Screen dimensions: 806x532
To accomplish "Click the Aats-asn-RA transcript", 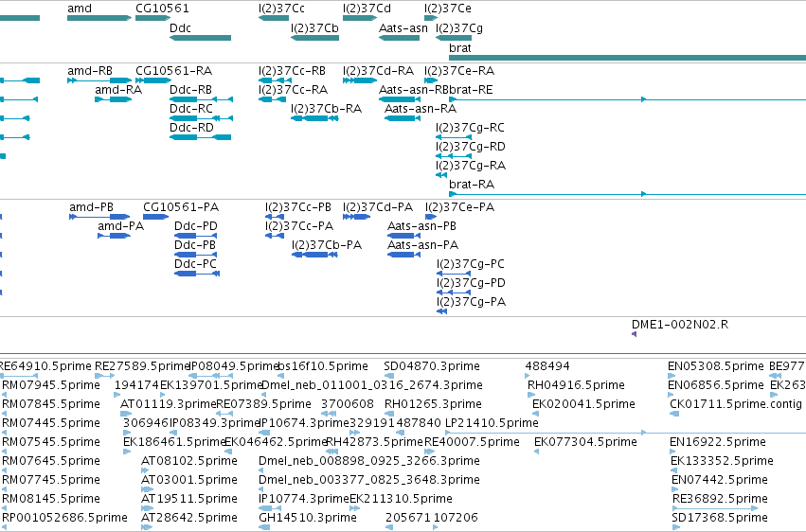I will tap(403, 118).
